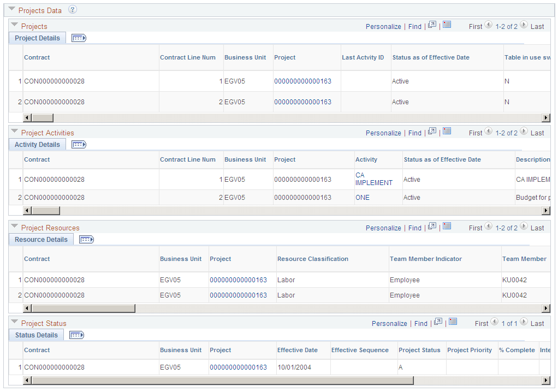
Task: Select the Project Details tab
Action: point(37,38)
